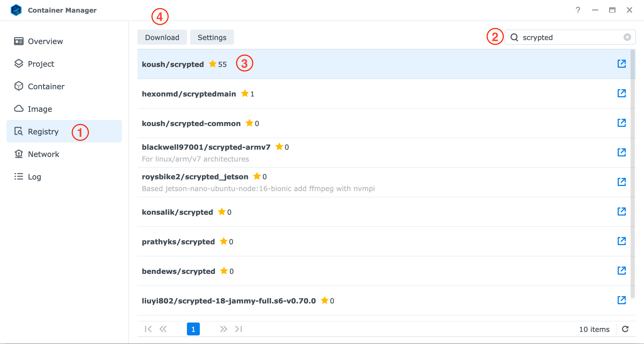Viewport: 644px width, 344px height.
Task: Select page 1 in pagination
Action: click(x=193, y=329)
